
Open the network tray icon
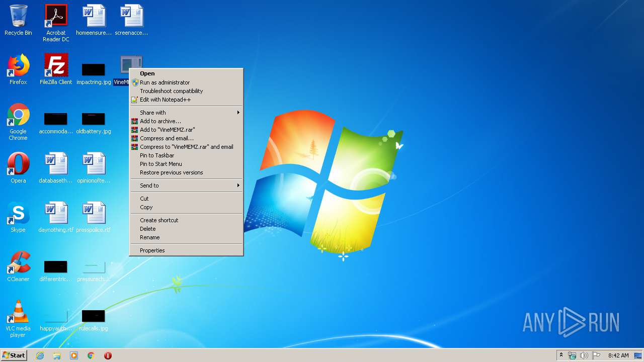click(572, 355)
